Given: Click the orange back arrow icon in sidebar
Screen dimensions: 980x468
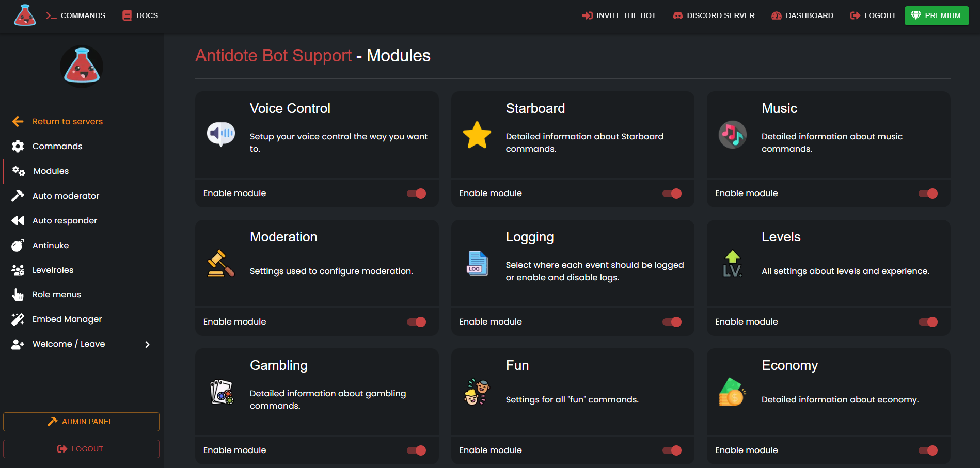Looking at the screenshot, I should pyautogui.click(x=18, y=121).
